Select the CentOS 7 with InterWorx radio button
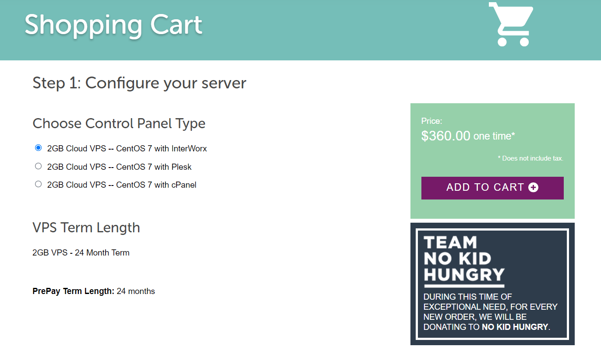The height and width of the screenshot is (364, 601). pos(38,148)
